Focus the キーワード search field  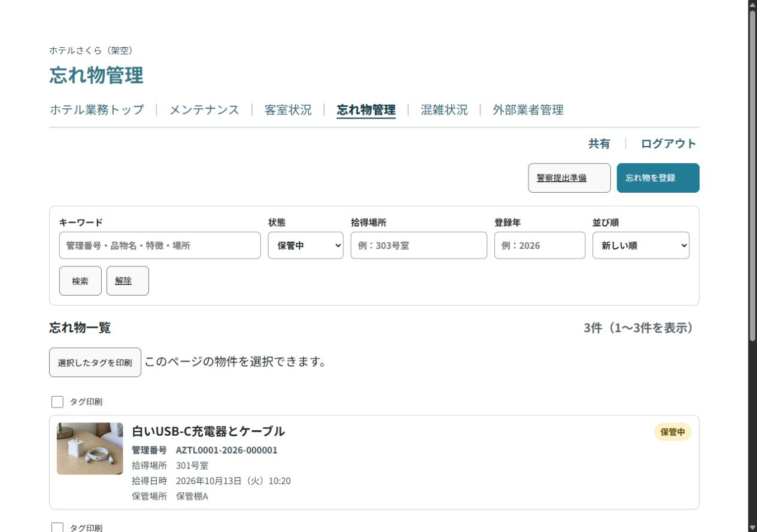(160, 245)
